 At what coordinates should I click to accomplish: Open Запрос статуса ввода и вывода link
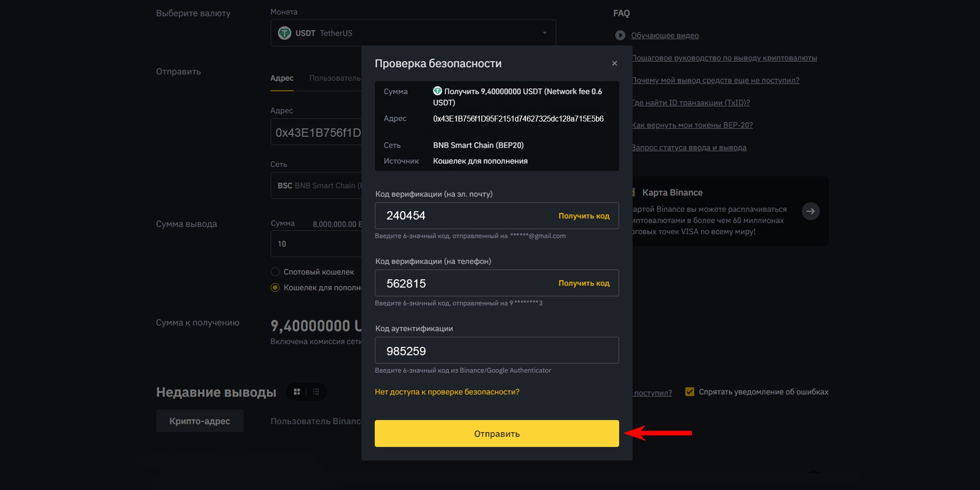pos(689,147)
